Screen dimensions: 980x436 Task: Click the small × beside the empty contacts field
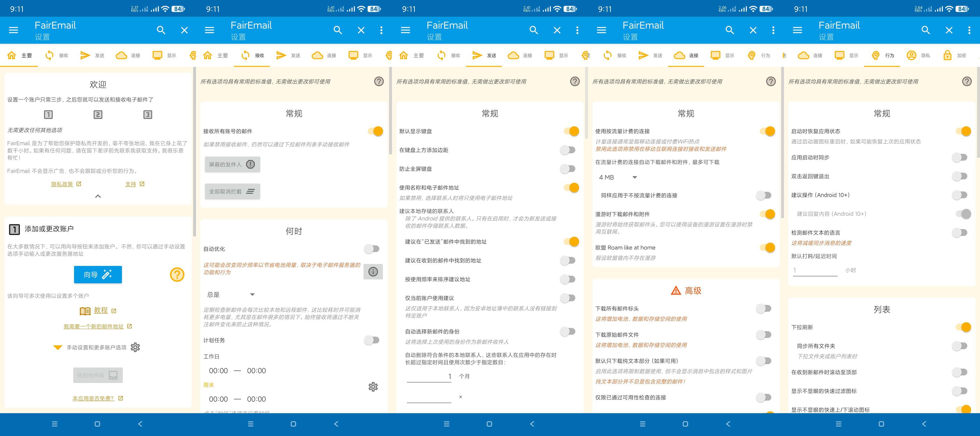point(460,397)
